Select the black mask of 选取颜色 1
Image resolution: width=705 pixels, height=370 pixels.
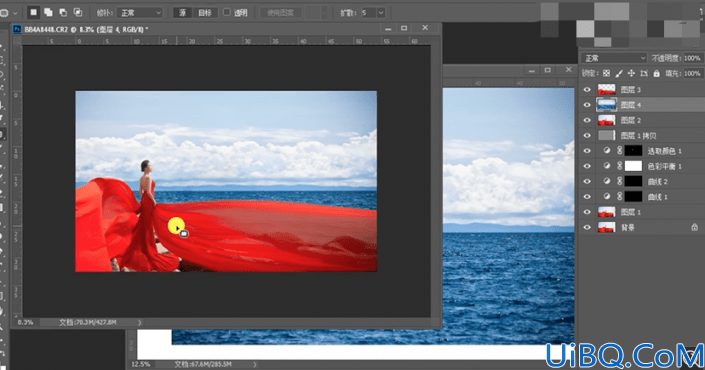634,151
